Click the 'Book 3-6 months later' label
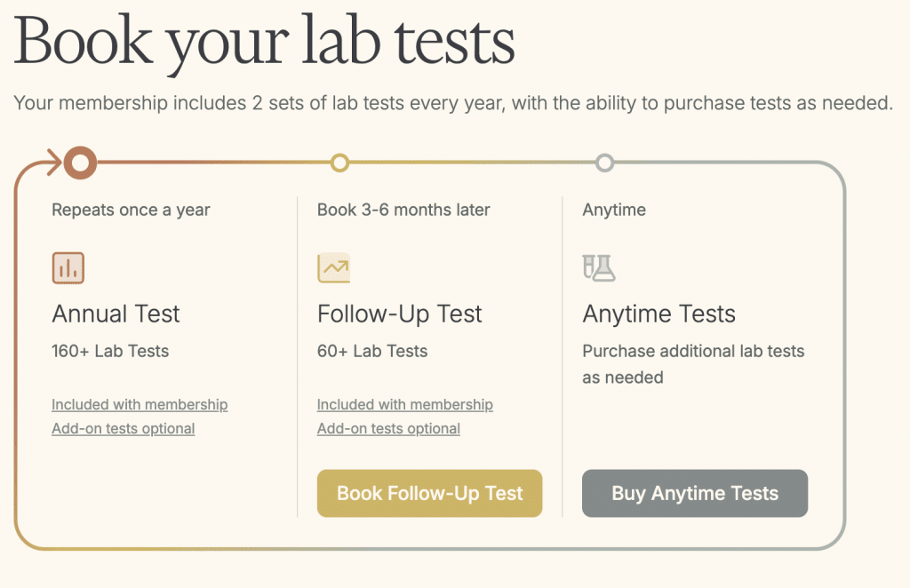This screenshot has width=910, height=588. pos(403,211)
